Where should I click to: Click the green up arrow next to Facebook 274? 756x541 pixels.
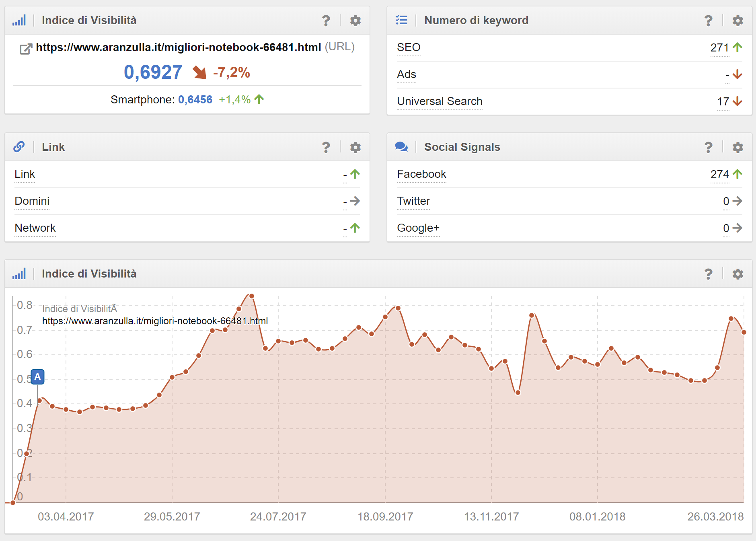(x=737, y=174)
